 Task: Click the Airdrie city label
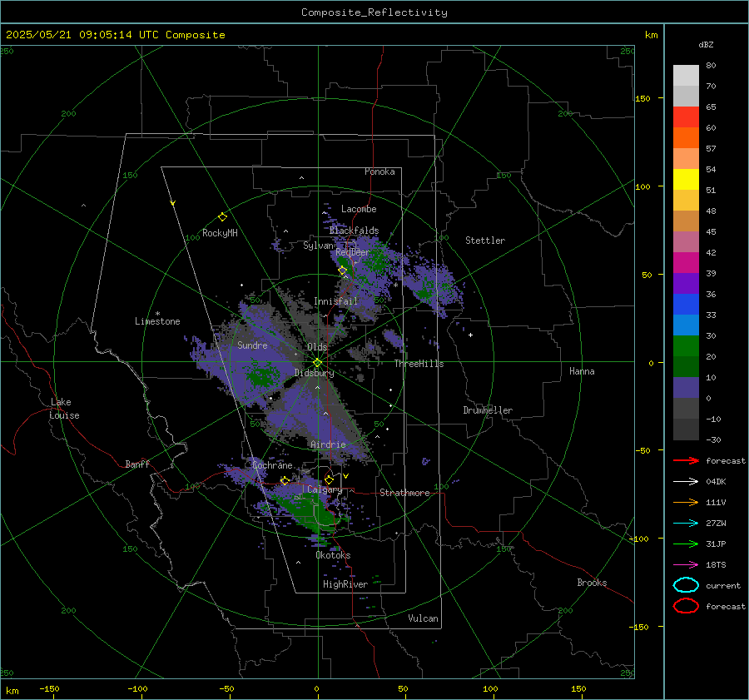point(328,444)
